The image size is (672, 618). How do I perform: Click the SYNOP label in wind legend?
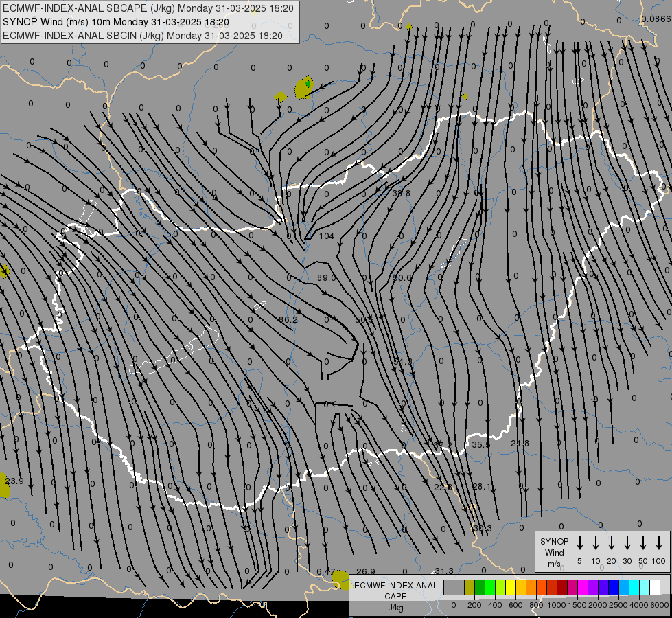point(554,542)
